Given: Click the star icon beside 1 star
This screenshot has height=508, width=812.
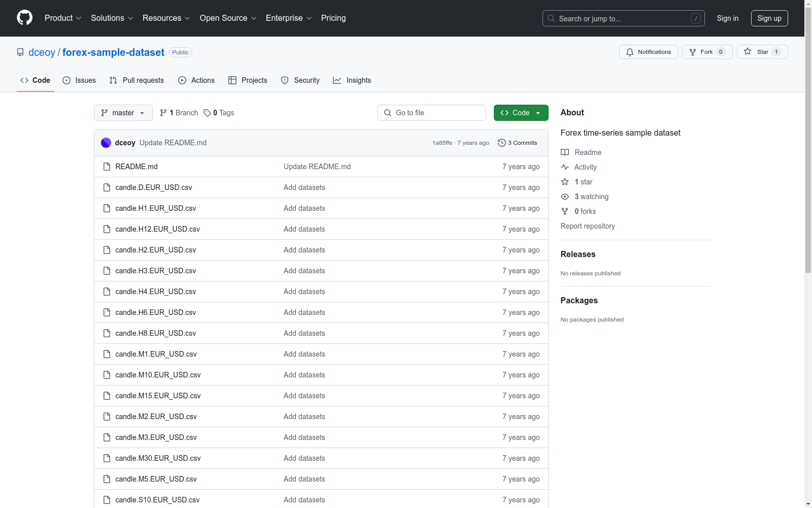Looking at the screenshot, I should [565, 182].
